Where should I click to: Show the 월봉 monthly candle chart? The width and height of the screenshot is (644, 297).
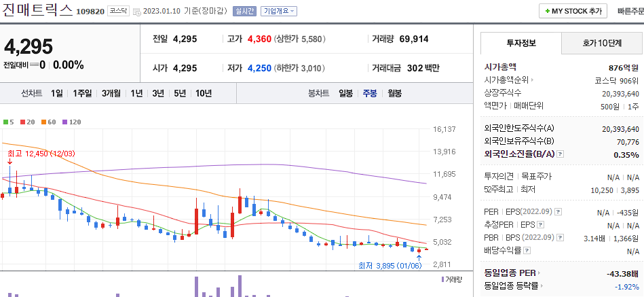pos(394,93)
